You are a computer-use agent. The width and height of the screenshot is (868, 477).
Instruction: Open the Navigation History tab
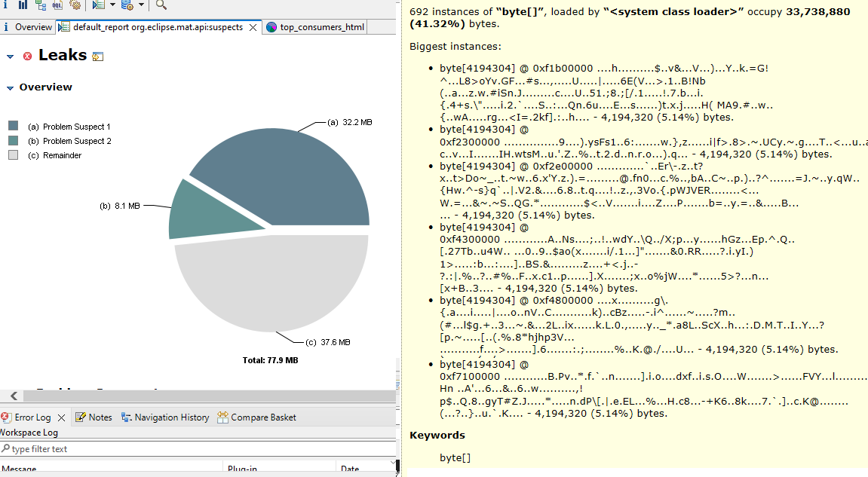click(165, 417)
